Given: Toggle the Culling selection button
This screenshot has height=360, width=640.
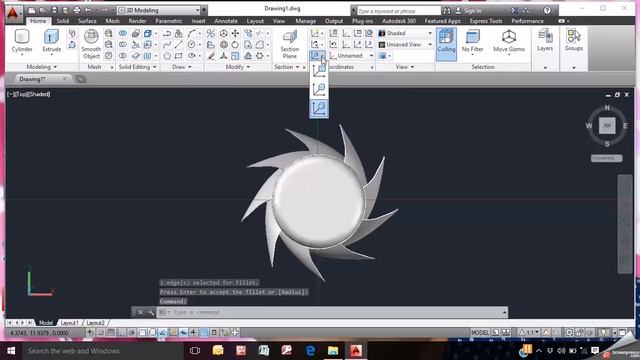Looking at the screenshot, I should coord(446,44).
